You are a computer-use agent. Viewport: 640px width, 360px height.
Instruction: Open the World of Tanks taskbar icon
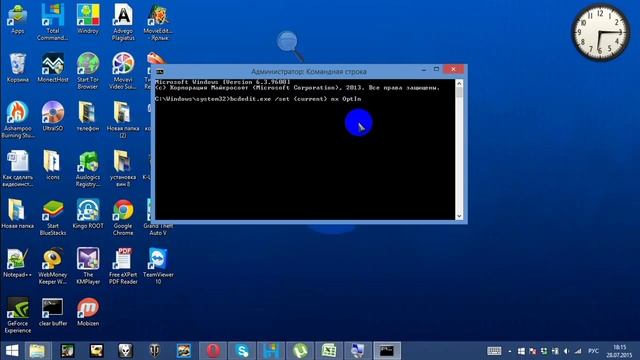pyautogui.click(x=155, y=351)
